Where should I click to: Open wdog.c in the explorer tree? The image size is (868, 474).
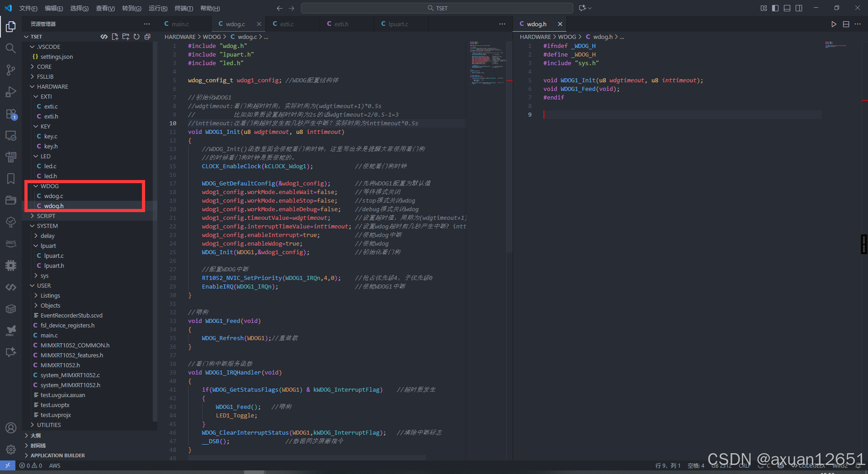53,196
